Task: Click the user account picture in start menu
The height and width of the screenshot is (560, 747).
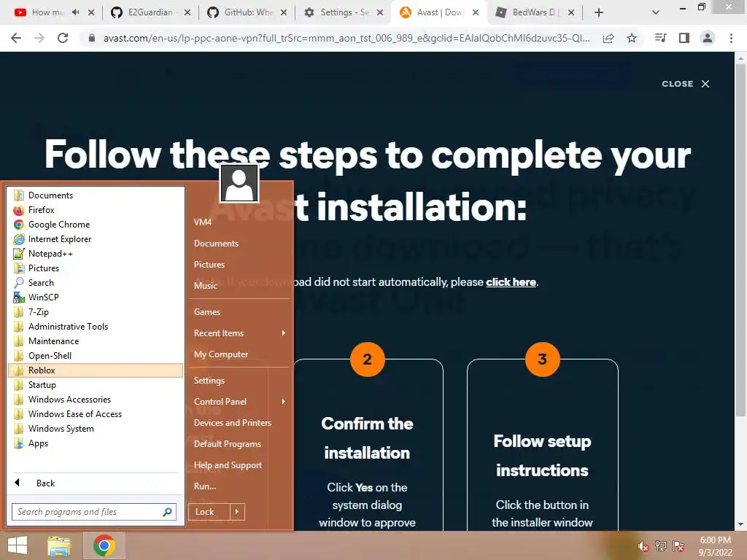Action: pos(239,183)
